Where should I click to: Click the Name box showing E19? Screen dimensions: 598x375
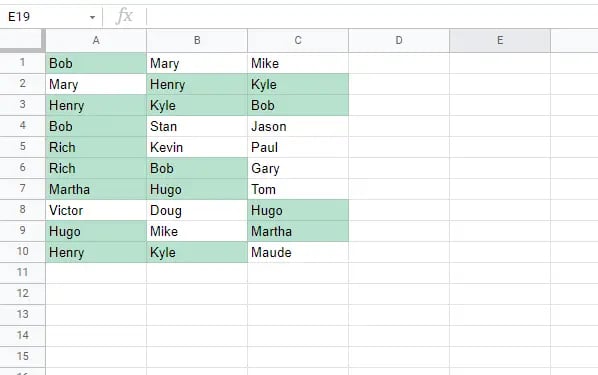point(48,17)
